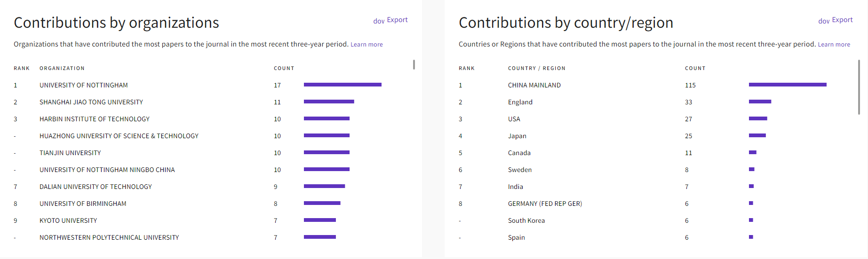Screen dimensions: 868x259
Task: Click the country/region Export download icon
Action: (x=824, y=21)
